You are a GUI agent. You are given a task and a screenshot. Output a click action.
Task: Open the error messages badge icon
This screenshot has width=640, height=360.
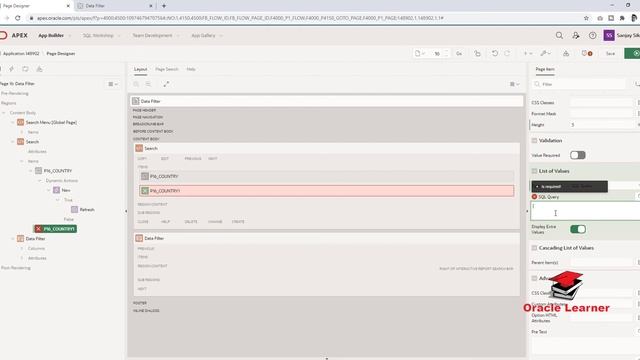tap(587, 53)
